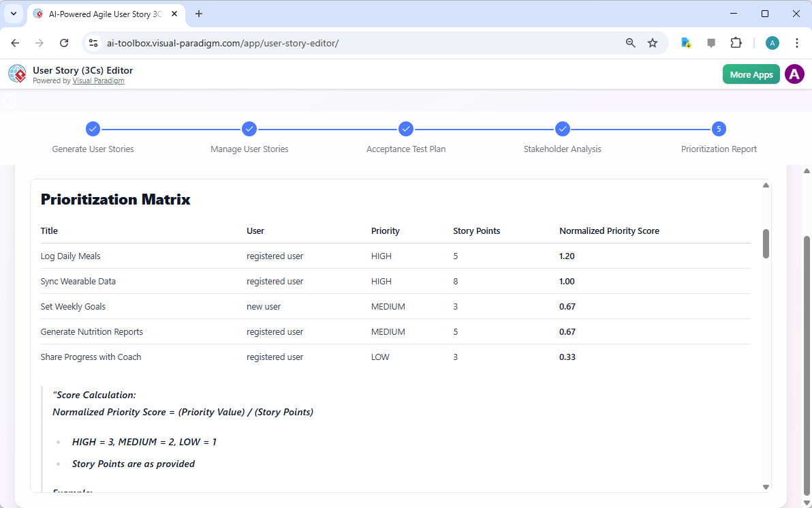Open the help question-mark icon below the header

click(10, 100)
